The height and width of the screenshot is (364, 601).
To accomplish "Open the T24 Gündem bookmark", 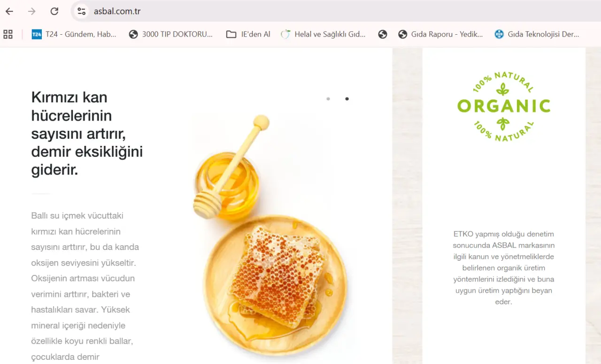I will point(74,34).
